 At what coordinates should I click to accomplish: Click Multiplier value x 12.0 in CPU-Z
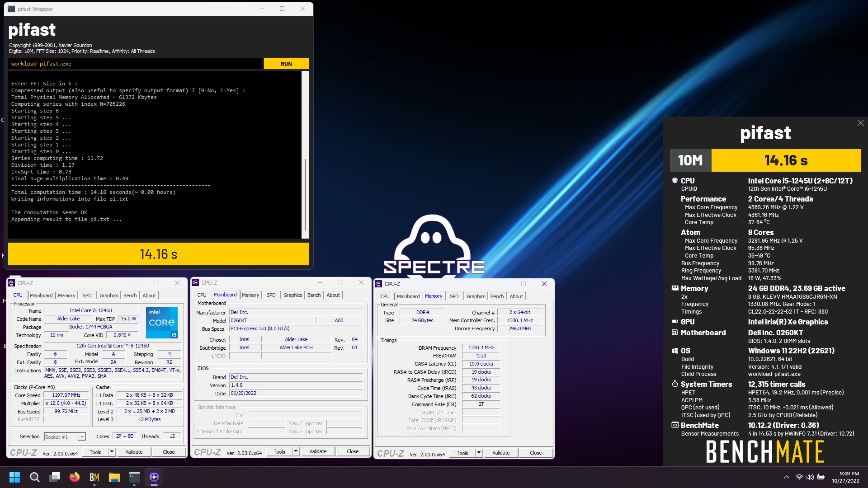66,403
